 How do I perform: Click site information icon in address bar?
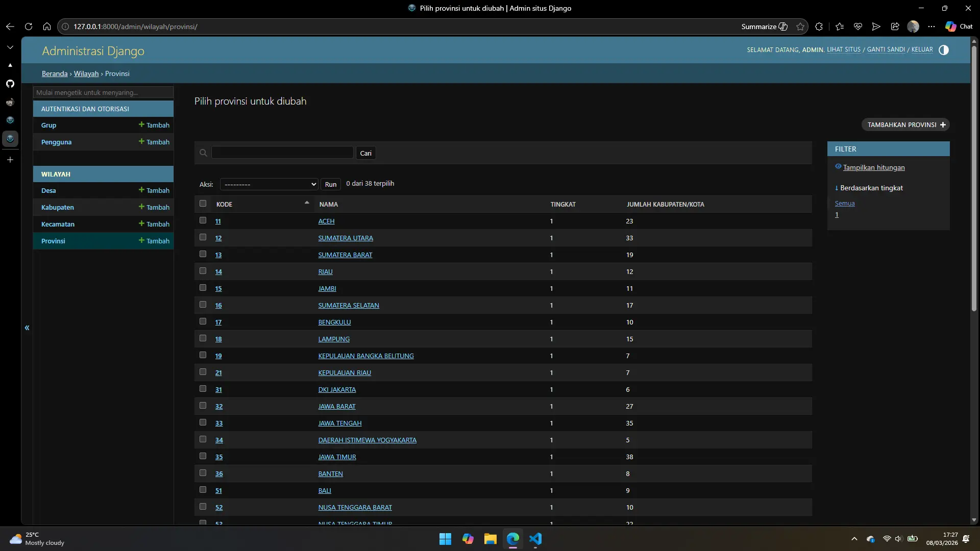click(65, 27)
